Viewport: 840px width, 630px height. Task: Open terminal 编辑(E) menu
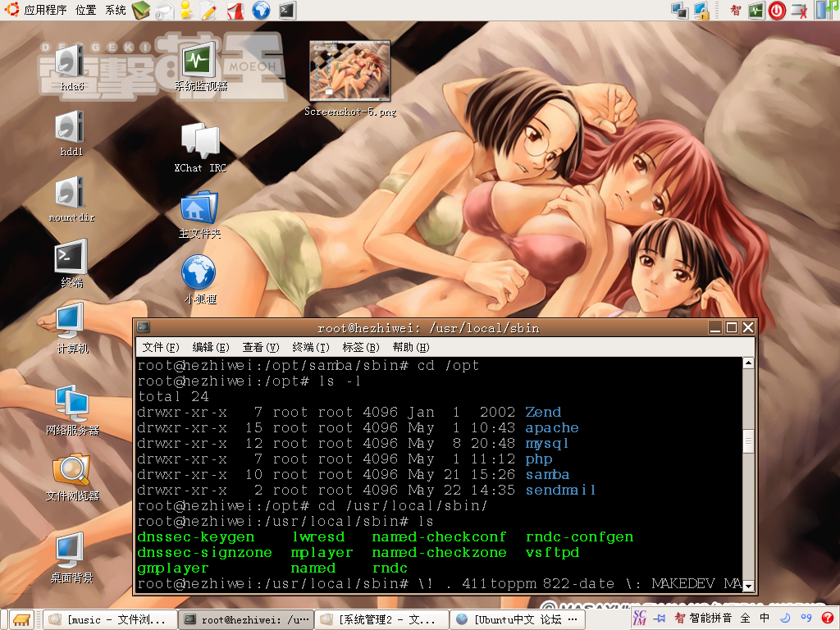click(x=210, y=347)
